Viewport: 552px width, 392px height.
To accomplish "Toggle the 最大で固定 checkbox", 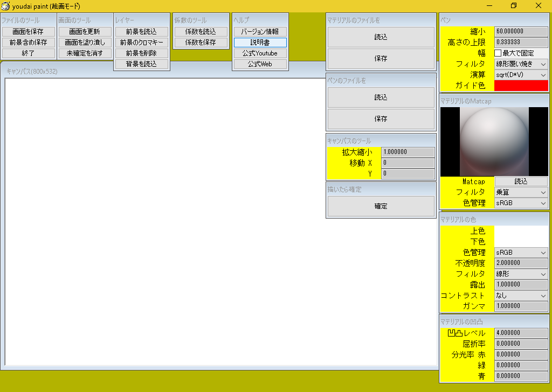I will [498, 53].
